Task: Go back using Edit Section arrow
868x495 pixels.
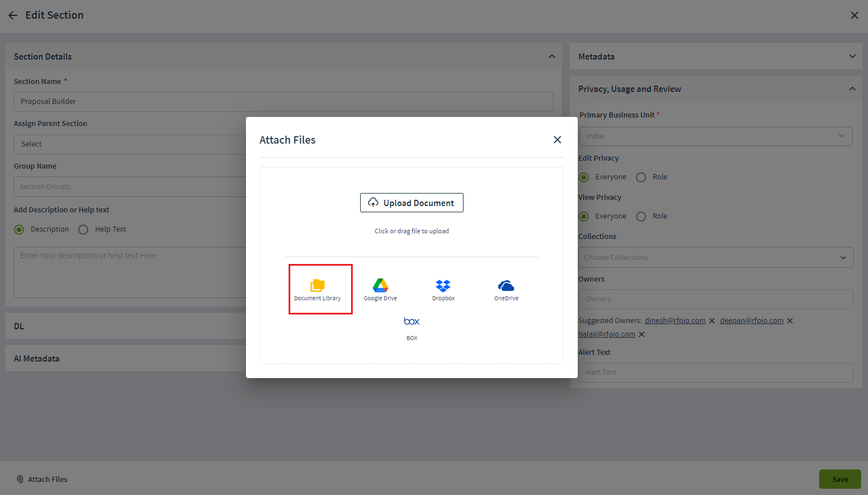Action: coord(12,15)
